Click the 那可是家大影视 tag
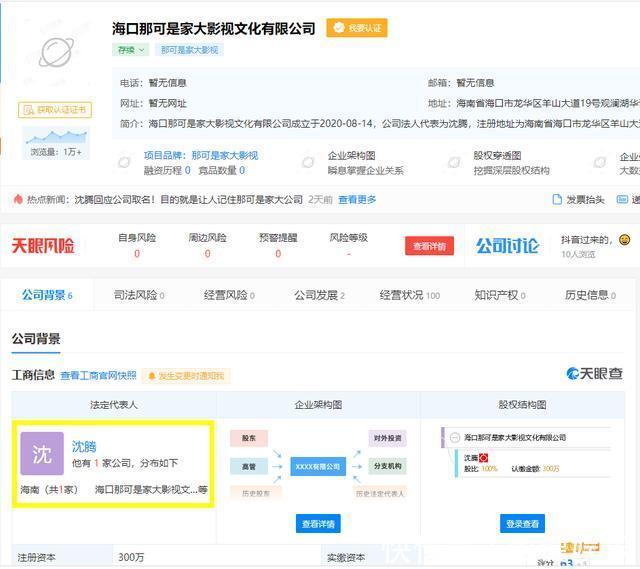640x569 pixels. (189, 50)
